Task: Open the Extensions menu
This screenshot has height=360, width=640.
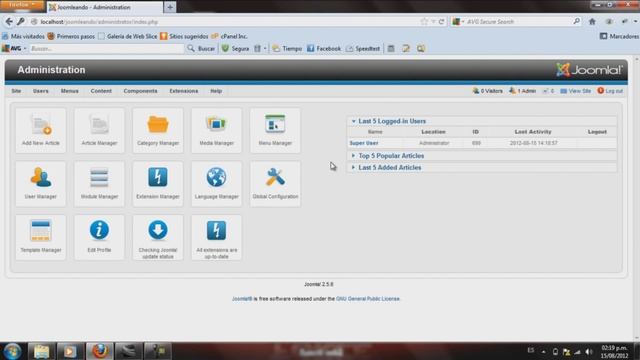Action: 184,91
